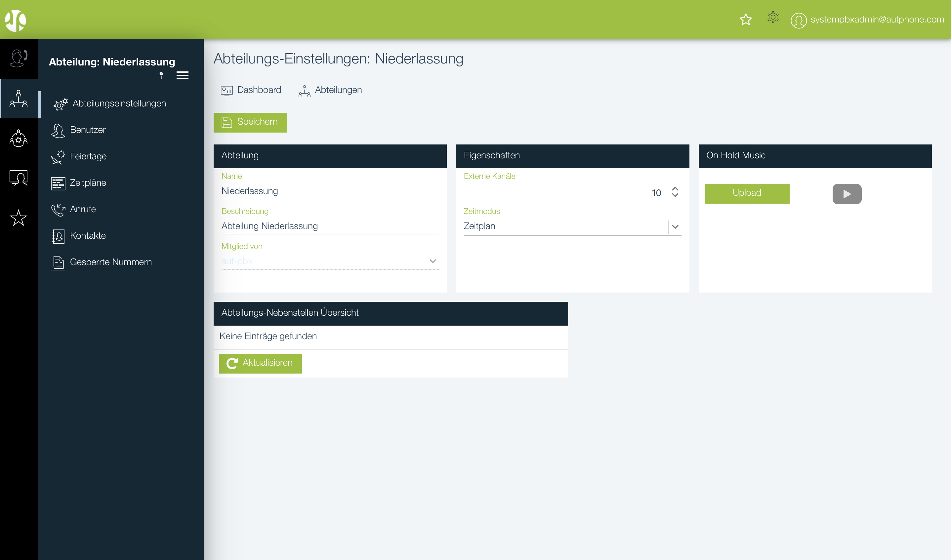Increase Externe Kanäle with up arrow
The width and height of the screenshot is (951, 560).
[675, 189]
